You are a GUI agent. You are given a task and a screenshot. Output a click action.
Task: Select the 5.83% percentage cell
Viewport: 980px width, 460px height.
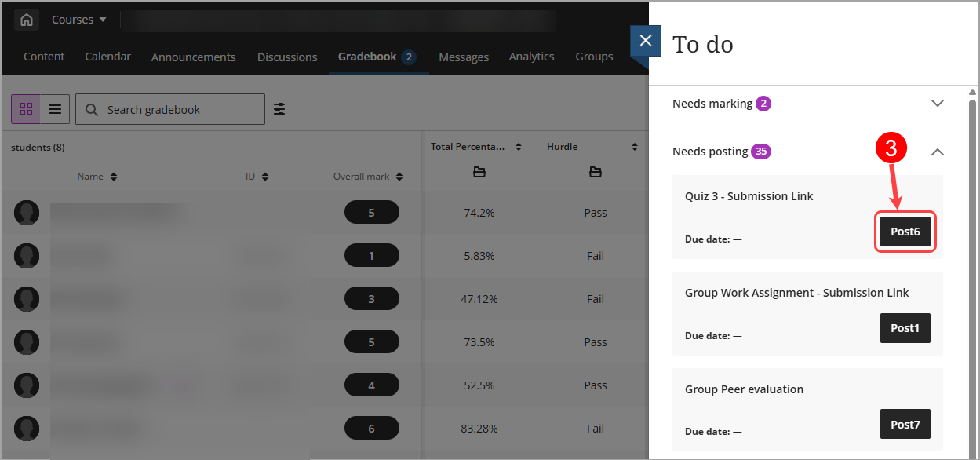coord(479,256)
